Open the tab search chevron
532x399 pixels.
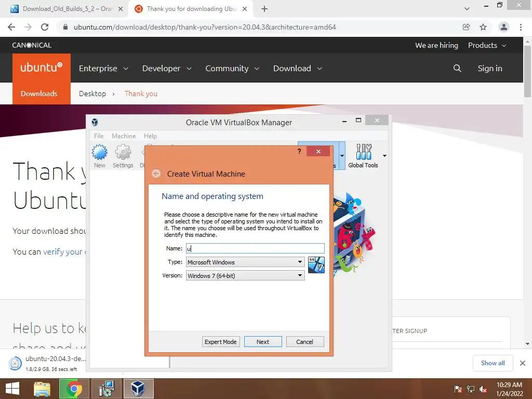[x=467, y=9]
